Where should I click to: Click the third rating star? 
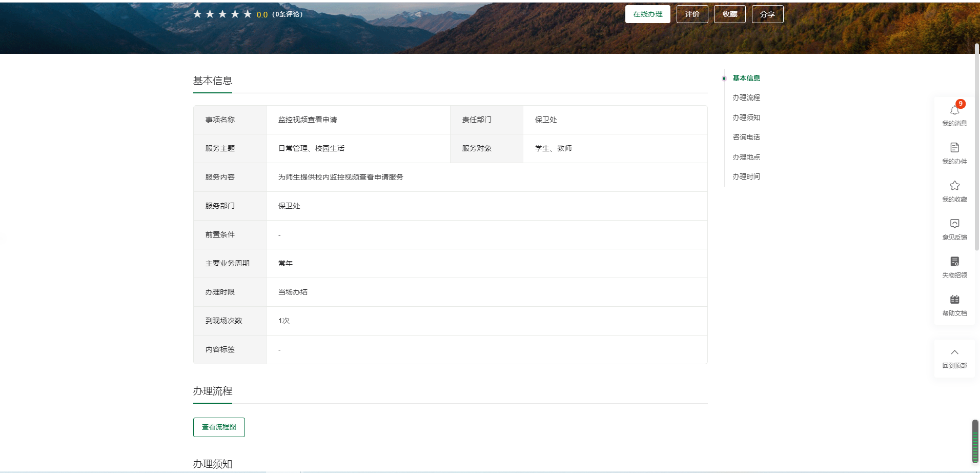coord(222,14)
